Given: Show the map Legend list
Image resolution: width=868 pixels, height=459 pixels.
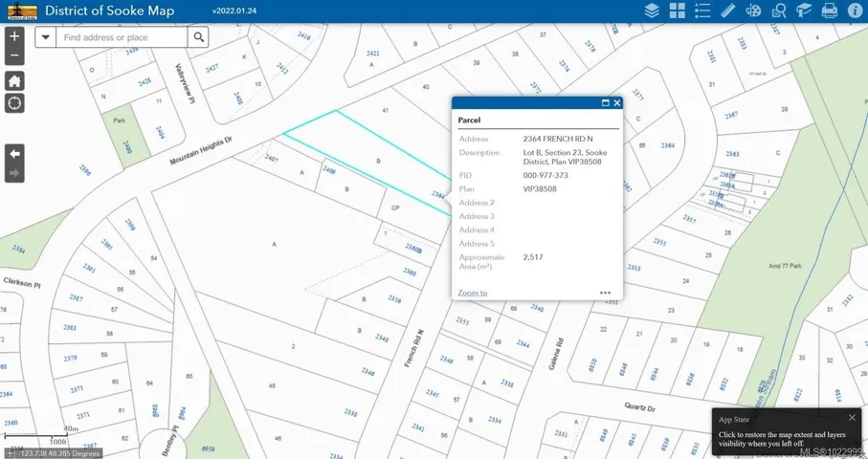Looking at the screenshot, I should (x=703, y=11).
